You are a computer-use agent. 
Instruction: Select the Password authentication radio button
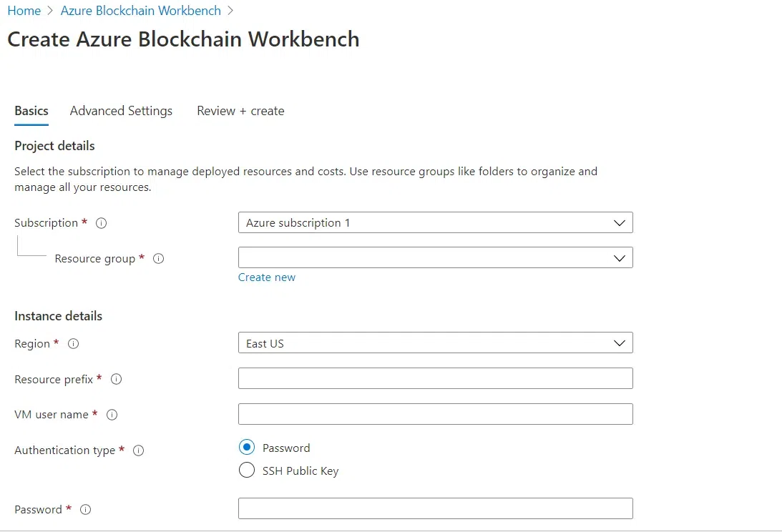(247, 447)
